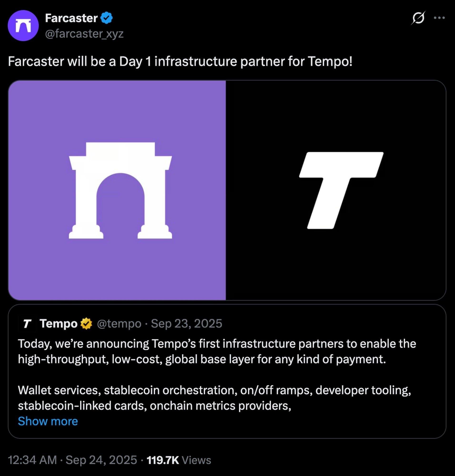Click the Farcaster display name
This screenshot has height=476, width=455.
click(71, 18)
